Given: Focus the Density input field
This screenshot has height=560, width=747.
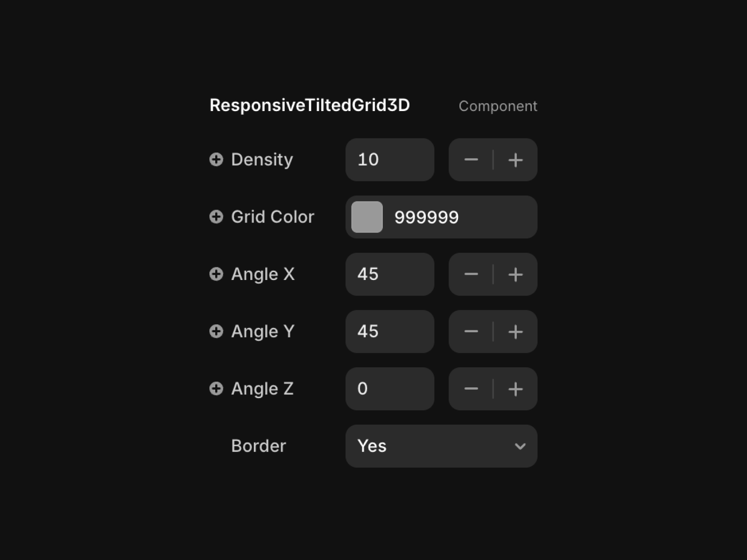Looking at the screenshot, I should pos(390,160).
